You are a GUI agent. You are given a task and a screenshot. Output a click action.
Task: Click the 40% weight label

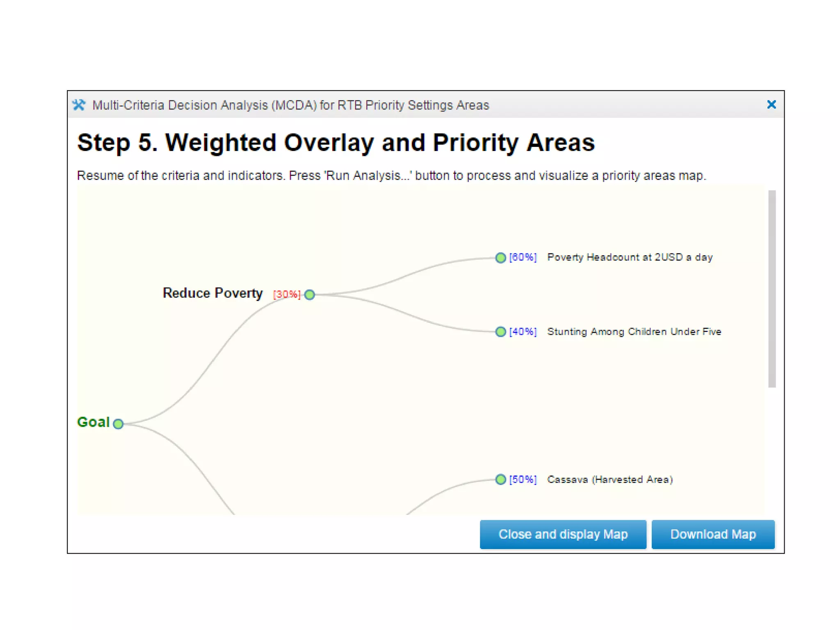click(x=523, y=331)
